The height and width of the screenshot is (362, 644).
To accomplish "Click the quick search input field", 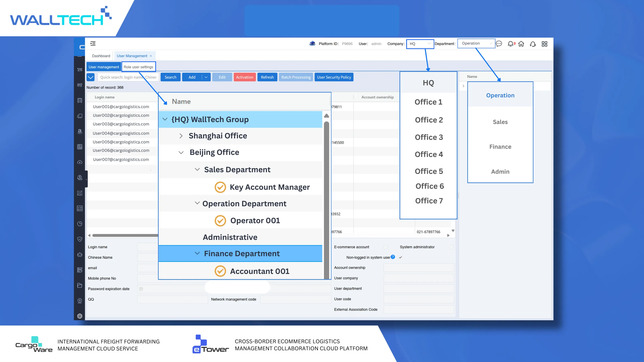I will pos(128,77).
